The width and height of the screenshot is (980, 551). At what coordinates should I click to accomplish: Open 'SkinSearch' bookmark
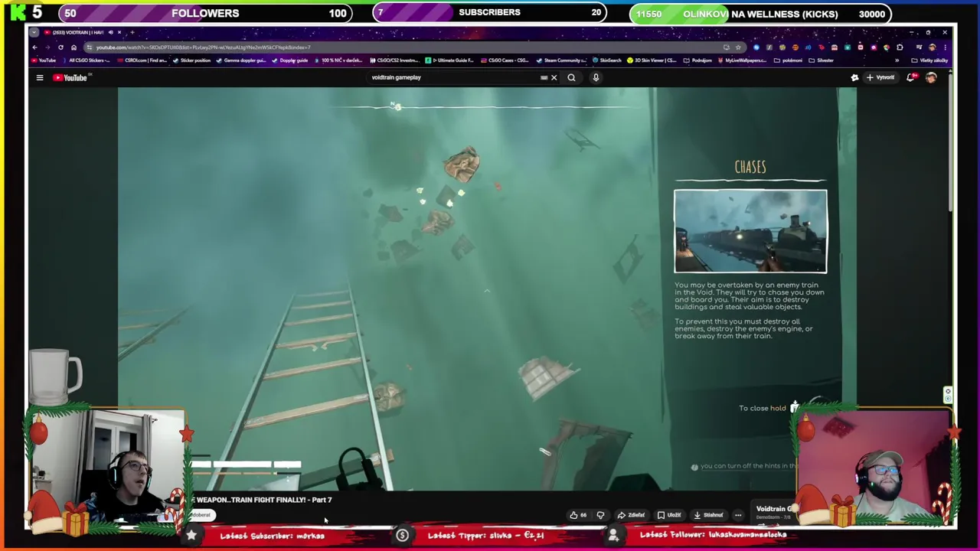pyautogui.click(x=607, y=60)
